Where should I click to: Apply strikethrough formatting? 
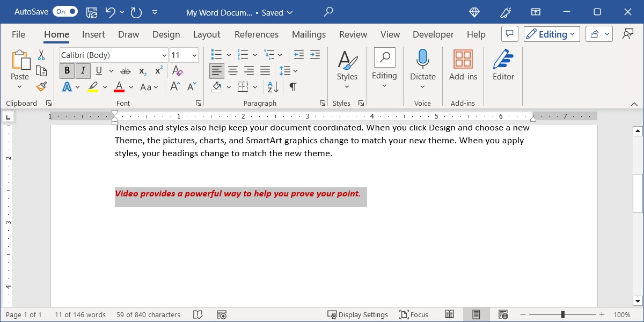[x=126, y=71]
